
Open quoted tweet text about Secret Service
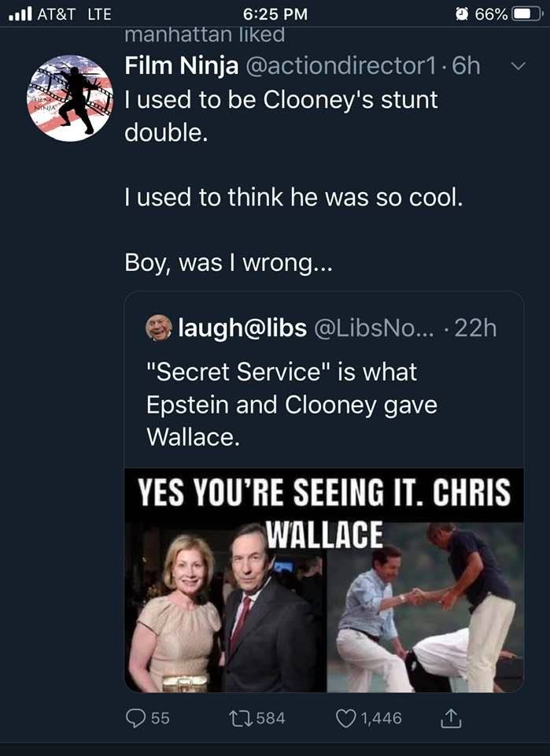tap(291, 403)
